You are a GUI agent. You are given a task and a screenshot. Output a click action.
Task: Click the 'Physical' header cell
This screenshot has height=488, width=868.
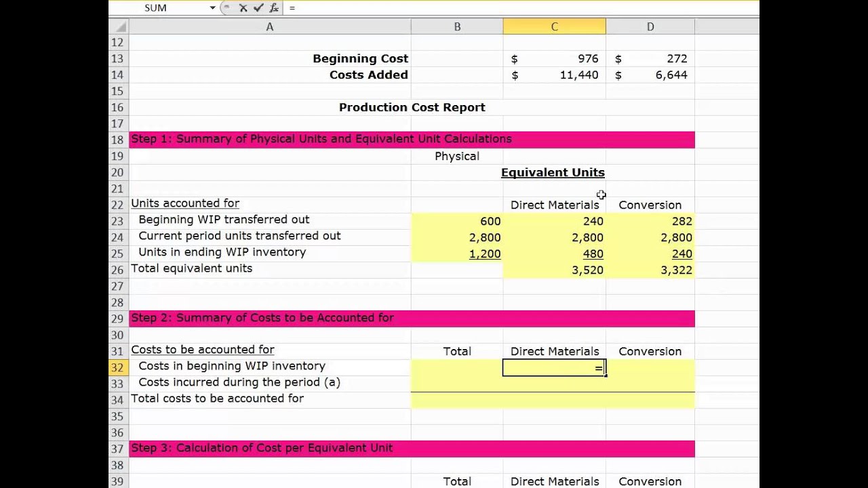(457, 157)
